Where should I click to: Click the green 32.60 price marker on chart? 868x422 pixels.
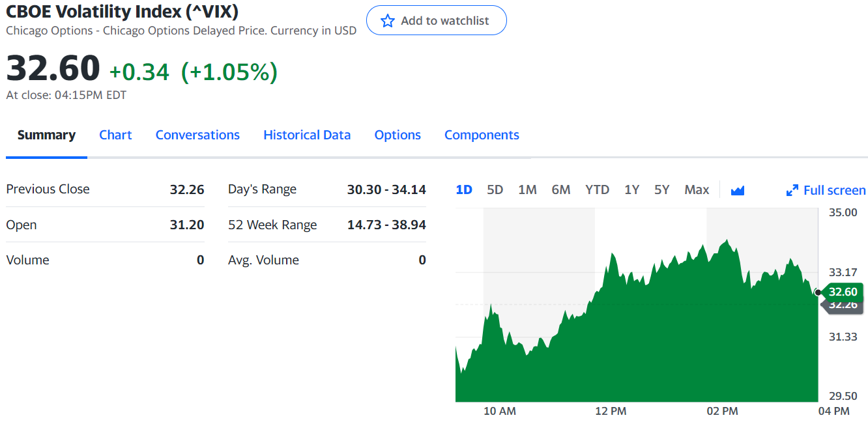(842, 292)
